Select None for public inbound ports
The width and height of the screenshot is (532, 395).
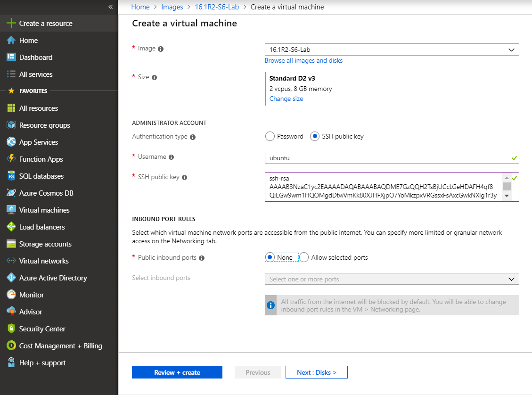click(270, 257)
